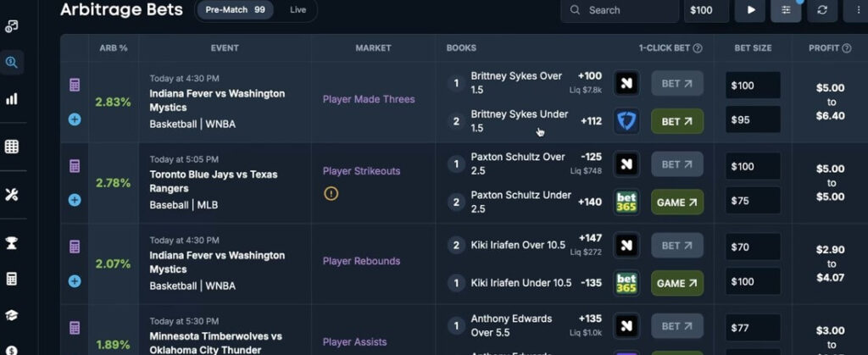Click the plus icon on the 2.78% row
This screenshot has height=355, width=868.
75,200
